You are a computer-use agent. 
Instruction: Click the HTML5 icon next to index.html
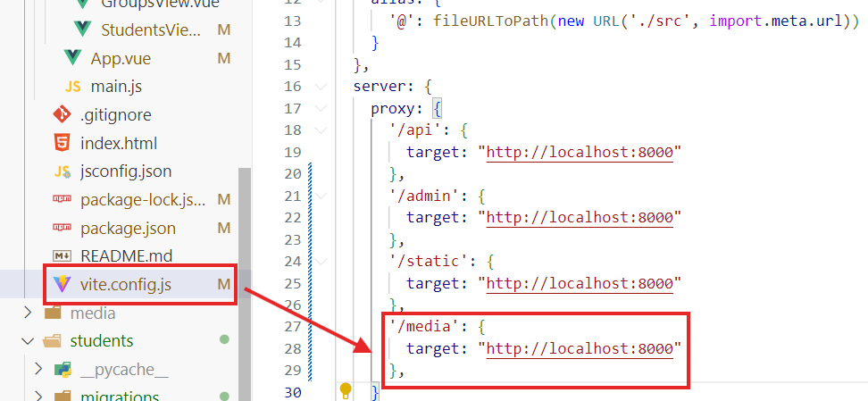pos(62,143)
